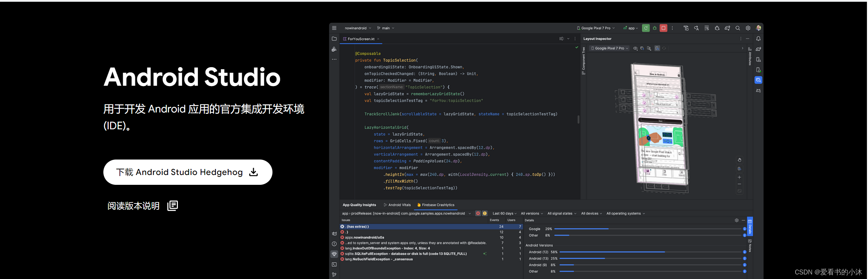Open Layout Inspector's Google Pixel 7 Pro selector
Viewport: 868px width, 279px height.
coord(610,48)
